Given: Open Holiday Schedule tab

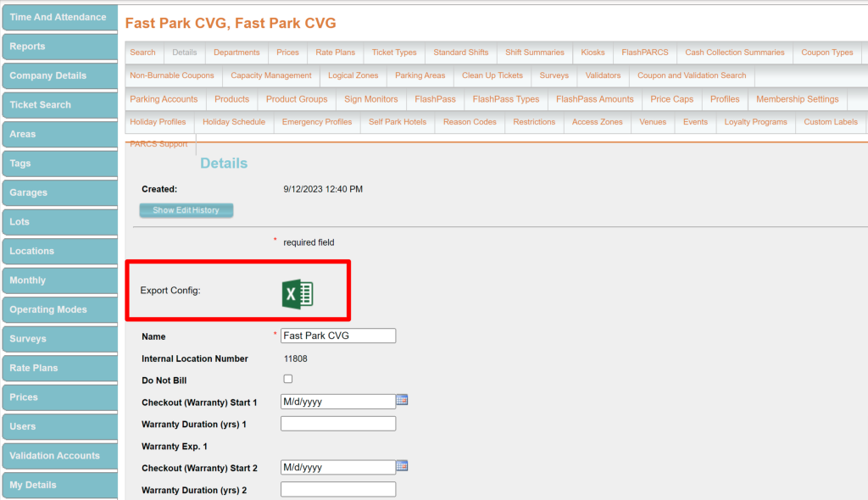Looking at the screenshot, I should coord(234,122).
